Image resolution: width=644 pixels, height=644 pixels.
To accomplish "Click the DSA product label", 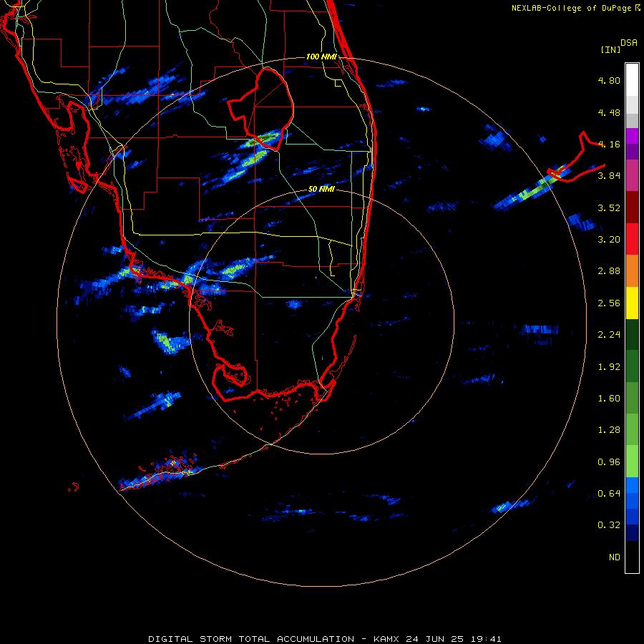I will coord(629,43).
